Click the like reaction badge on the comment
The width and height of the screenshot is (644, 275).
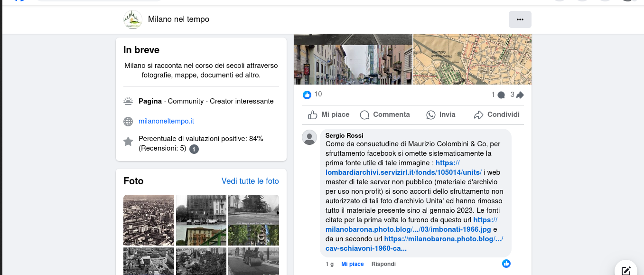(x=506, y=263)
